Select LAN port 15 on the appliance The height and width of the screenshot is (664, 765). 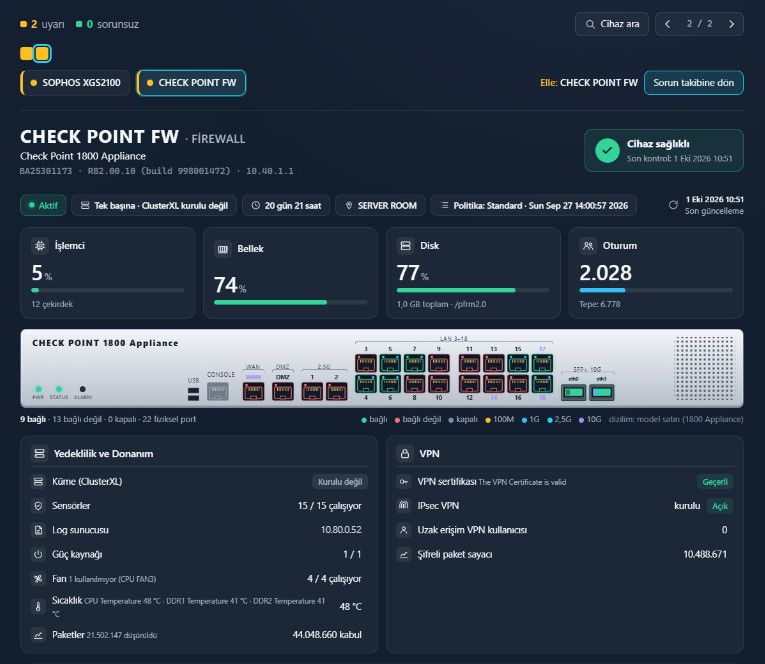click(518, 363)
